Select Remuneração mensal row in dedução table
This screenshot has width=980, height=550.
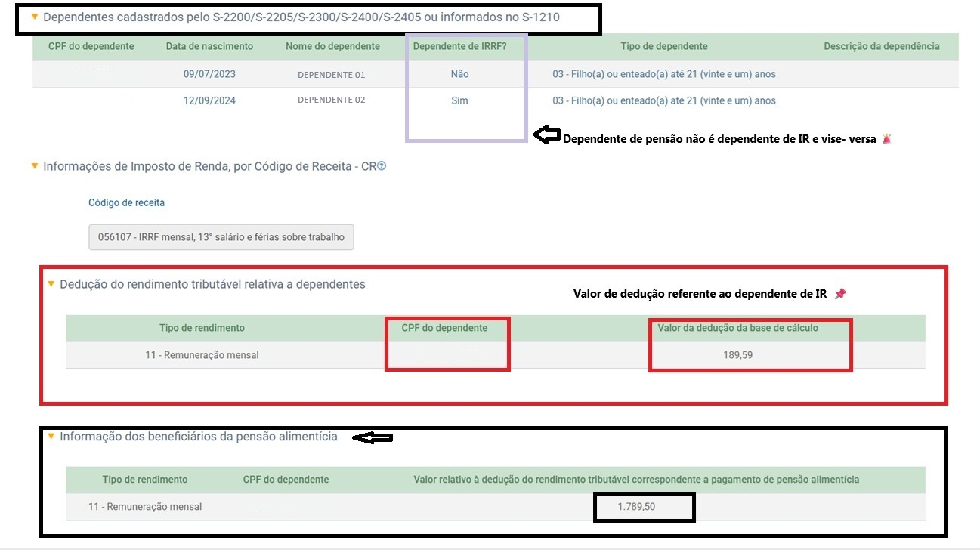click(495, 354)
